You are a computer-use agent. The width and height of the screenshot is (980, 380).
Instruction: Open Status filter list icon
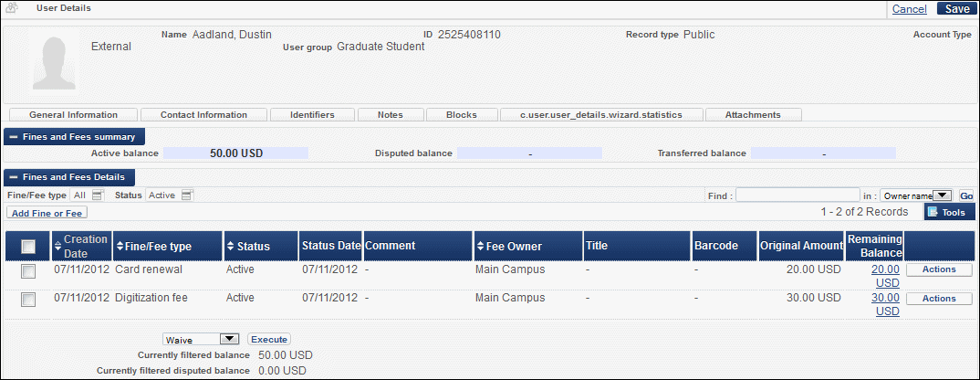coord(186,195)
